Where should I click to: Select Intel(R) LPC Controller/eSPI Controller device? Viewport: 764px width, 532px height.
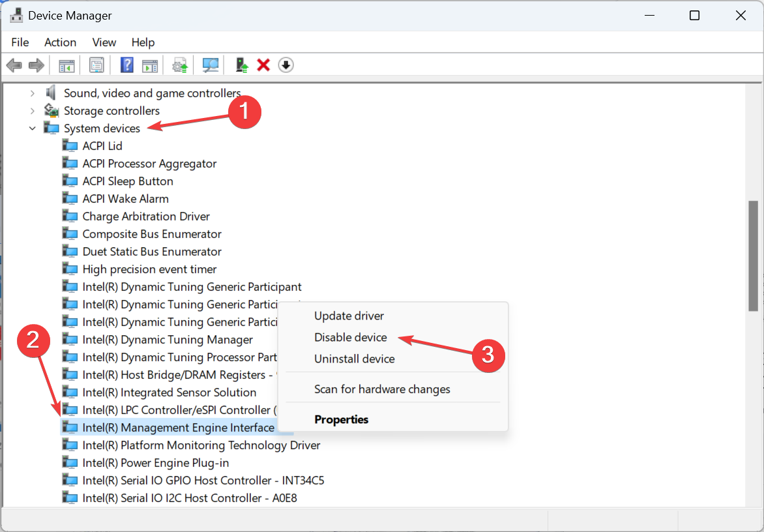(179, 409)
